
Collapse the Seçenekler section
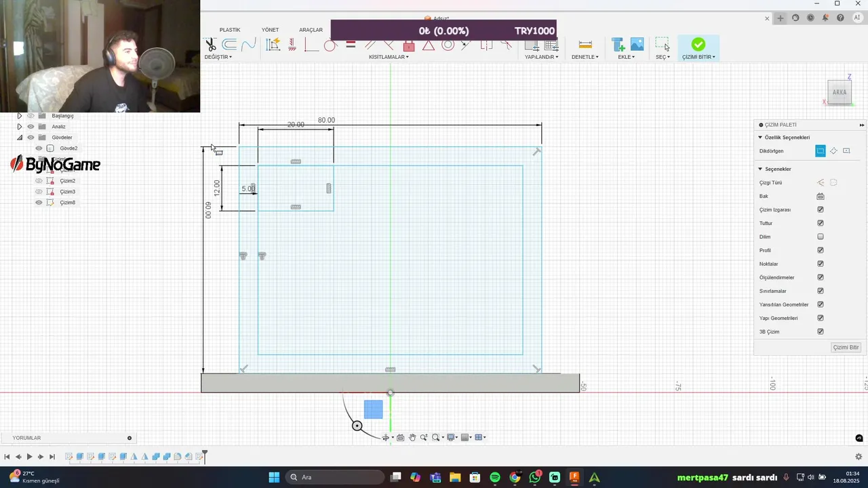(x=761, y=169)
